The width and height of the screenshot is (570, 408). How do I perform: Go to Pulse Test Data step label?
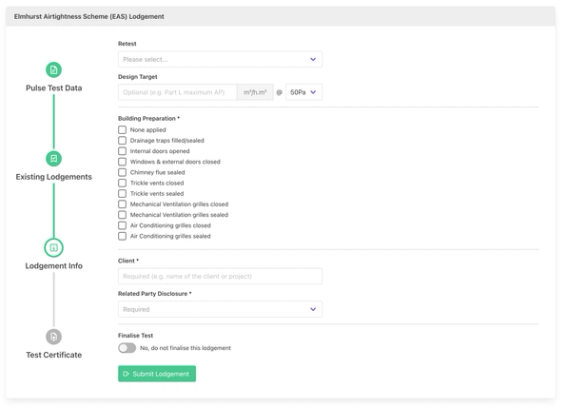tap(54, 88)
